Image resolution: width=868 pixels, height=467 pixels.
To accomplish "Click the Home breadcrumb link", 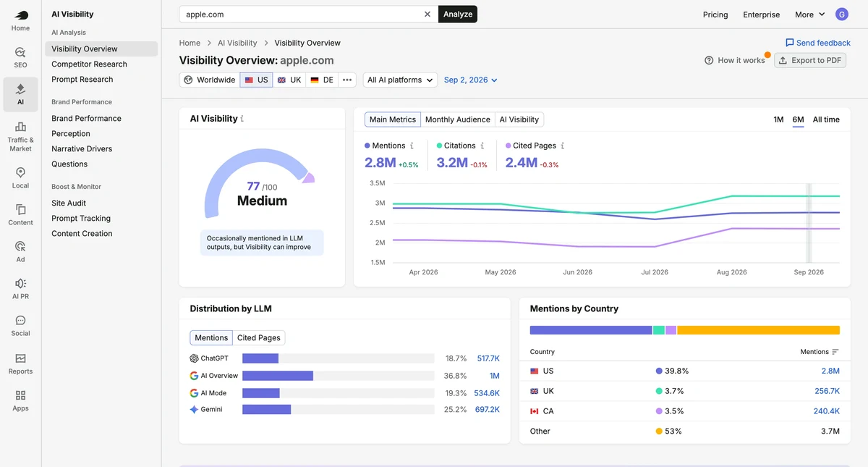I will point(190,43).
